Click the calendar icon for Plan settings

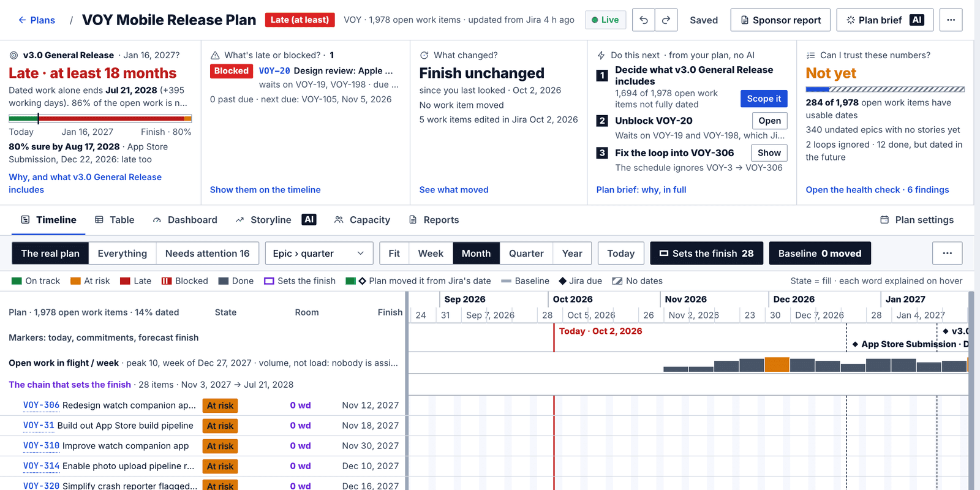point(884,220)
